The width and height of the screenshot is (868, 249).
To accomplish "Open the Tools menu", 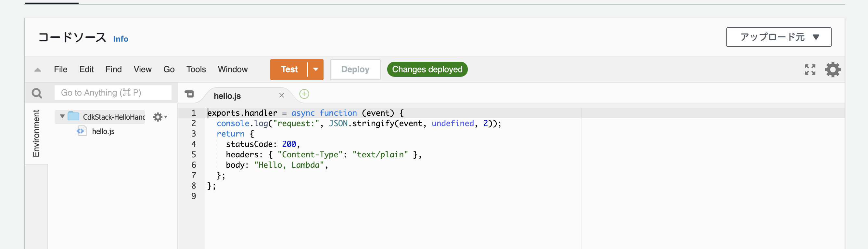I will point(196,69).
